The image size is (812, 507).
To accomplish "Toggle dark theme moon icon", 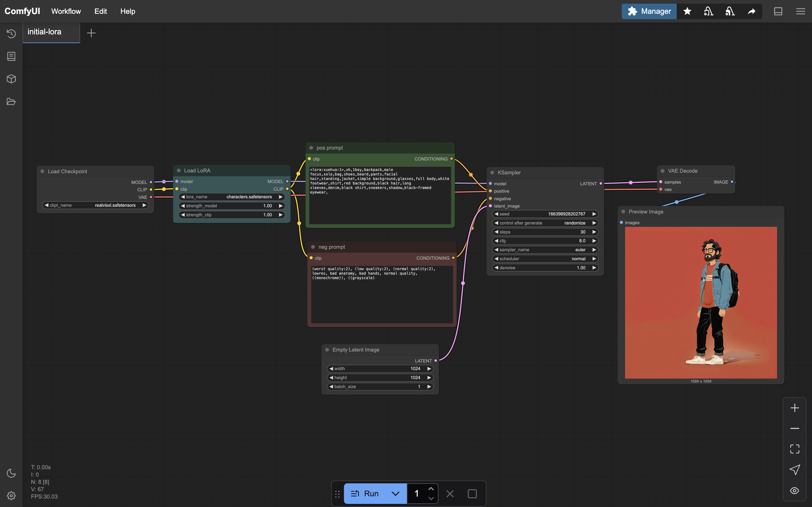I will click(11, 473).
